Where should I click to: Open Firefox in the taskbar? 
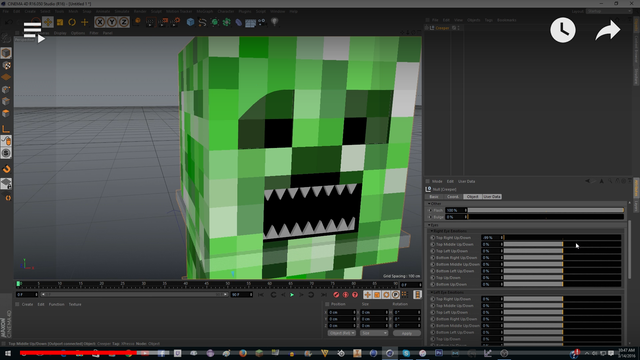pyautogui.click(x=243, y=353)
